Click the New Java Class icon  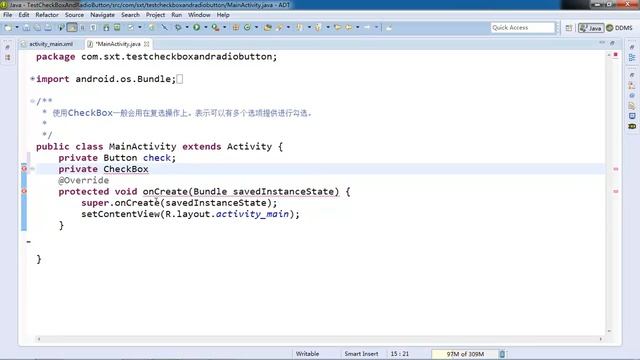pos(247,28)
